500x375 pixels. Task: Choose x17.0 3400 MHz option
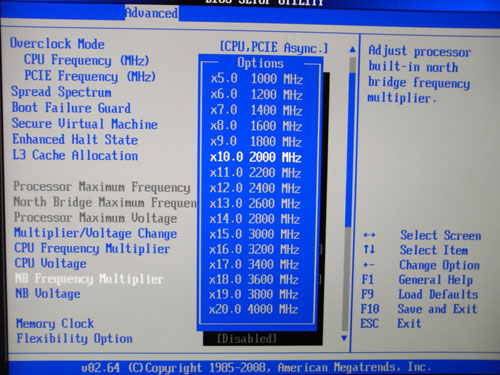[254, 264]
